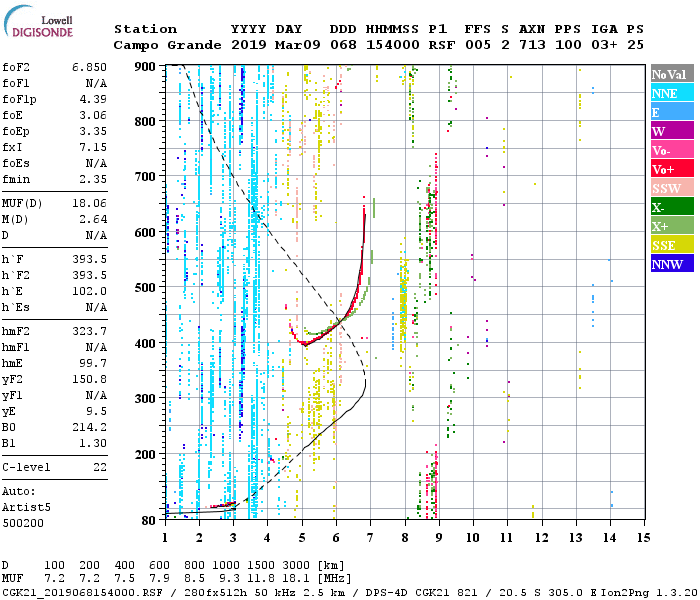This screenshot has height=600, width=700.
Task: Click the MUF(D) value 18.06
Action: pyautogui.click(x=89, y=204)
